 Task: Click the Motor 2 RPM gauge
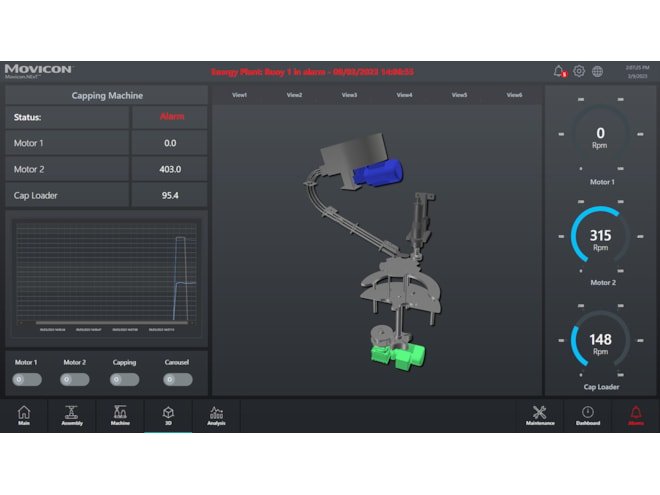pos(600,239)
